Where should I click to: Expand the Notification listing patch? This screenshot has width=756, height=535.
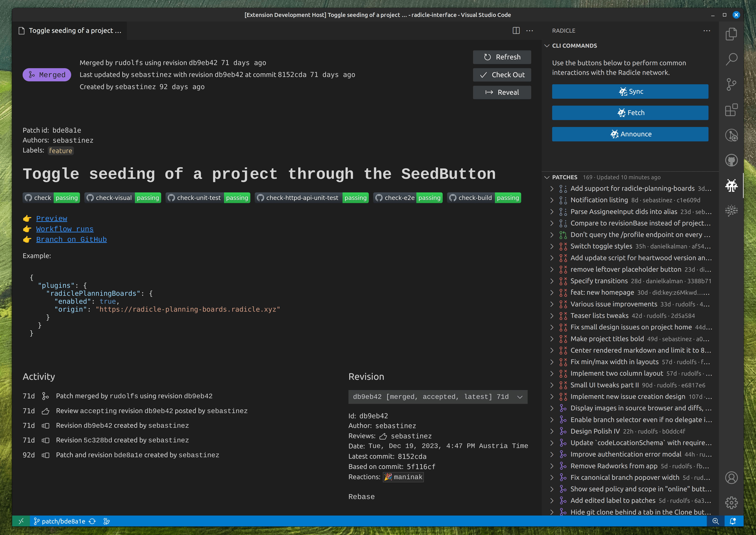coord(552,200)
